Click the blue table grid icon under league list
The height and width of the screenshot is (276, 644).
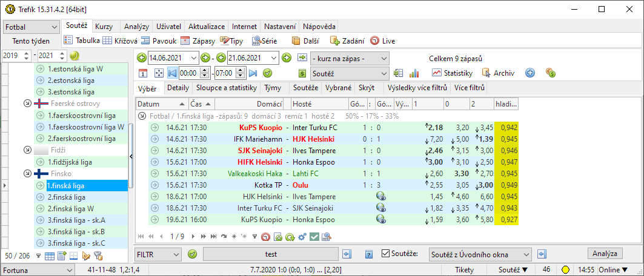click(x=50, y=256)
